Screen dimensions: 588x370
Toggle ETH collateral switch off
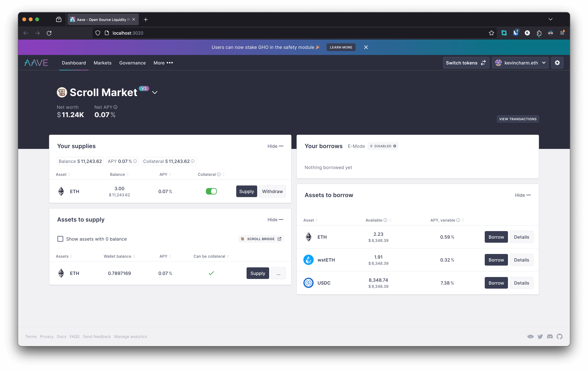(x=211, y=191)
